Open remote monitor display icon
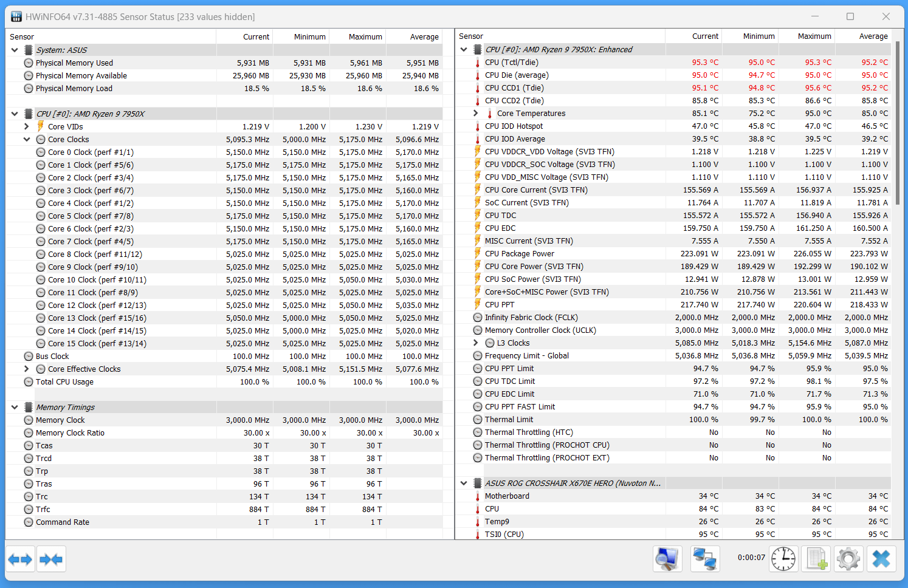This screenshot has width=908, height=588. [x=667, y=559]
